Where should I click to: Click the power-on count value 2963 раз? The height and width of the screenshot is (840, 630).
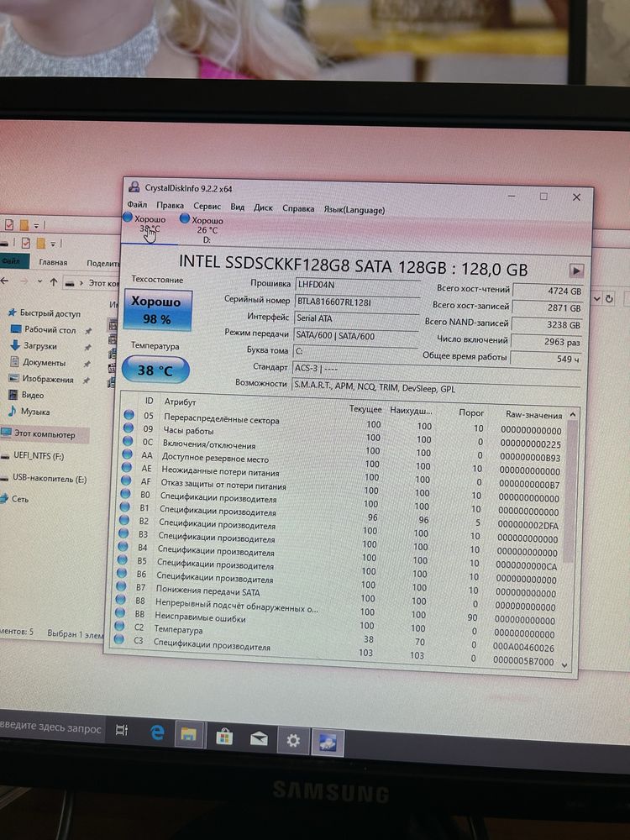click(x=545, y=342)
